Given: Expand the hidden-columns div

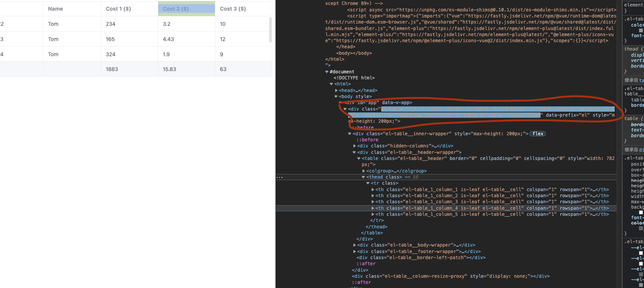Looking at the screenshot, I should [x=355, y=146].
